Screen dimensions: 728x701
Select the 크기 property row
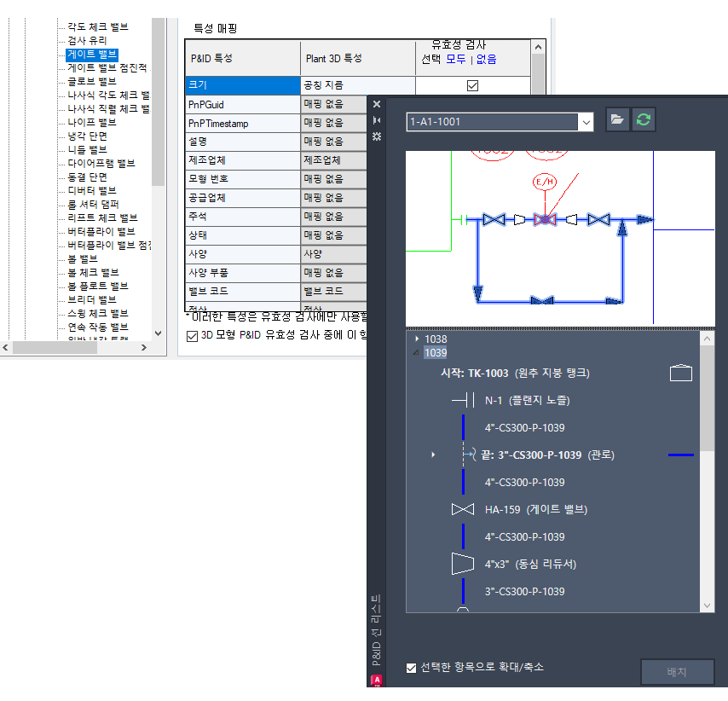pyautogui.click(x=243, y=85)
